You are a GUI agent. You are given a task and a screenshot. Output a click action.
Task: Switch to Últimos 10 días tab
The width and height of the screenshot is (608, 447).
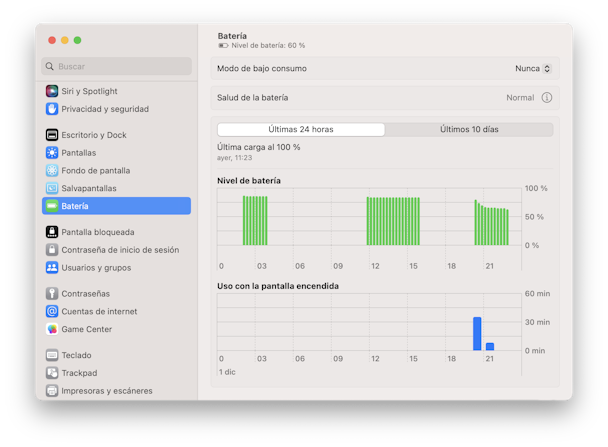coord(469,129)
